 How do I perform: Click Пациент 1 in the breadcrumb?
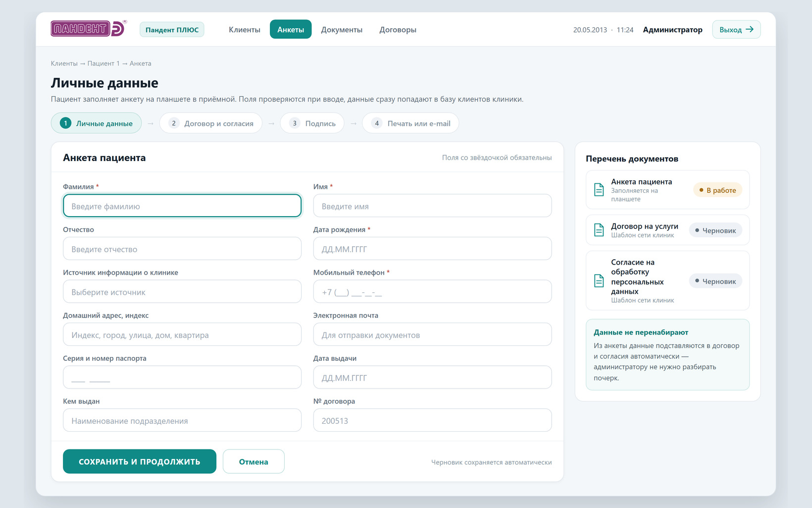tap(103, 63)
